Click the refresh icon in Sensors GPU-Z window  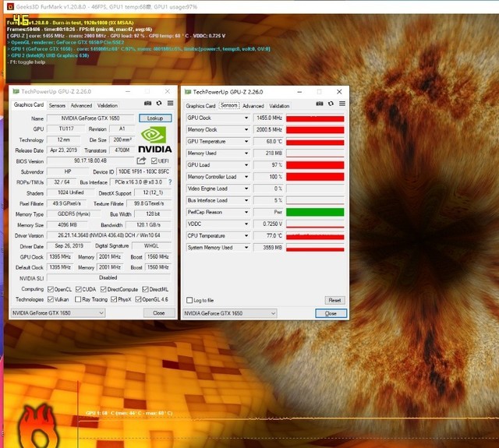tap(331, 104)
